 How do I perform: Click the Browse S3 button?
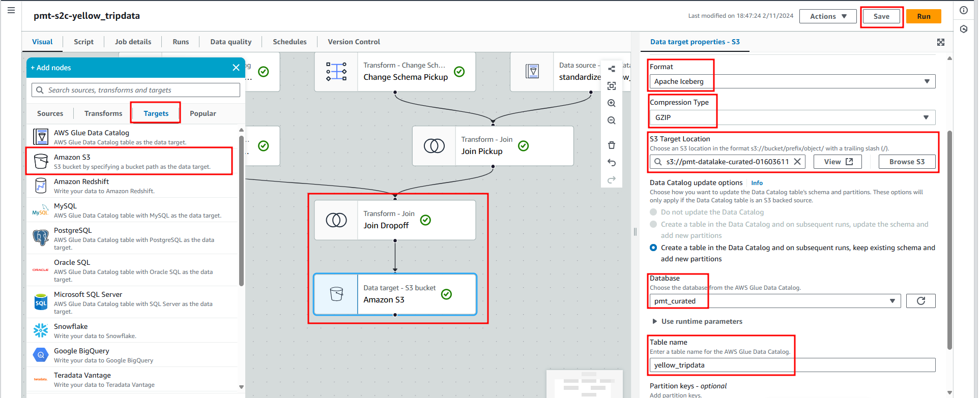click(907, 162)
